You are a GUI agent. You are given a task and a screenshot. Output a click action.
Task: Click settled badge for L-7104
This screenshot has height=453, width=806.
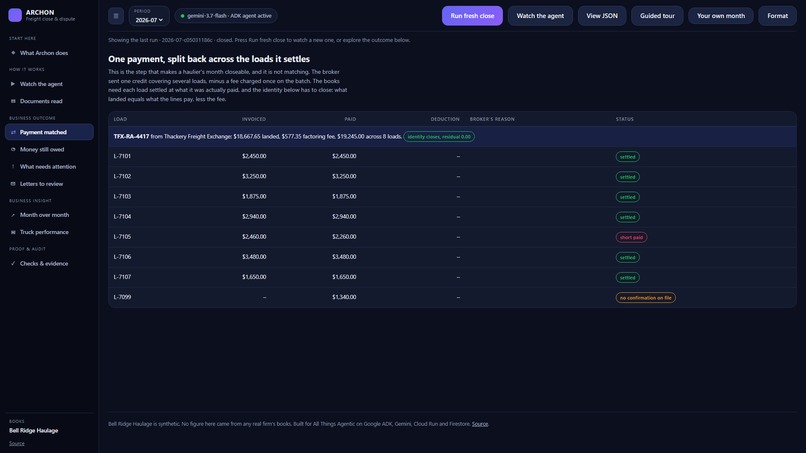pyautogui.click(x=628, y=217)
